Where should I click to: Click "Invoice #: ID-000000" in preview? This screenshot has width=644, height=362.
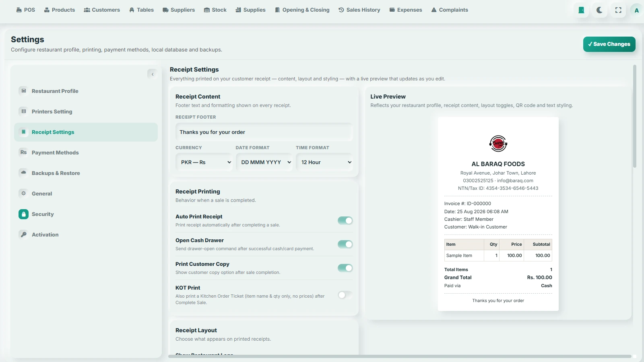(467, 204)
